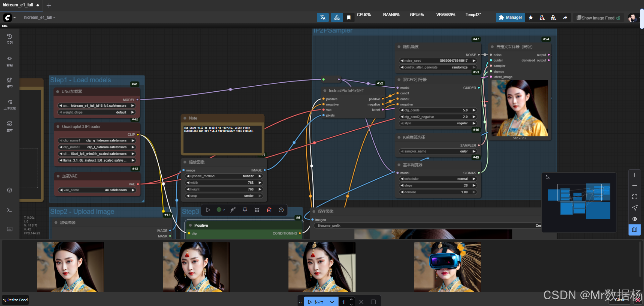This screenshot has width=644, height=306.
Task: Open a new workflow tab
Action: pos(49,5)
